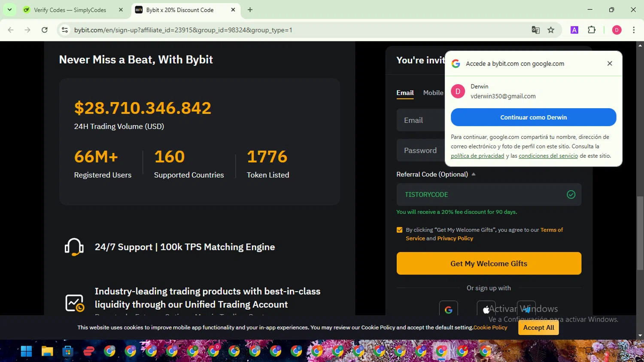Image resolution: width=644 pixels, height=362 pixels.
Task: Open the Privacy Policy link
Action: coord(455,238)
